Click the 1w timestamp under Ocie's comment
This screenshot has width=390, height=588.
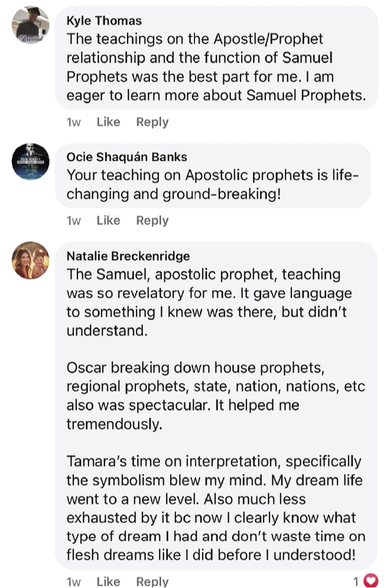tap(73, 221)
